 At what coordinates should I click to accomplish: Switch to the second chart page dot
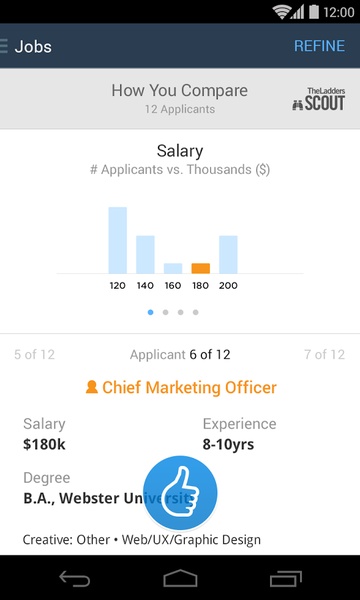click(165, 312)
